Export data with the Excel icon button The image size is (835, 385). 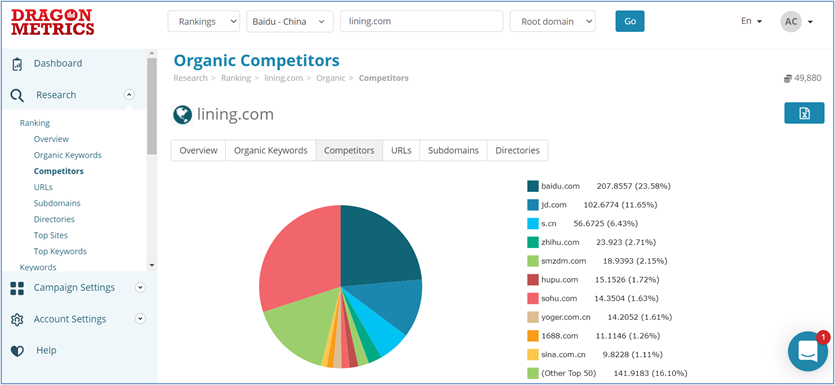tap(804, 113)
